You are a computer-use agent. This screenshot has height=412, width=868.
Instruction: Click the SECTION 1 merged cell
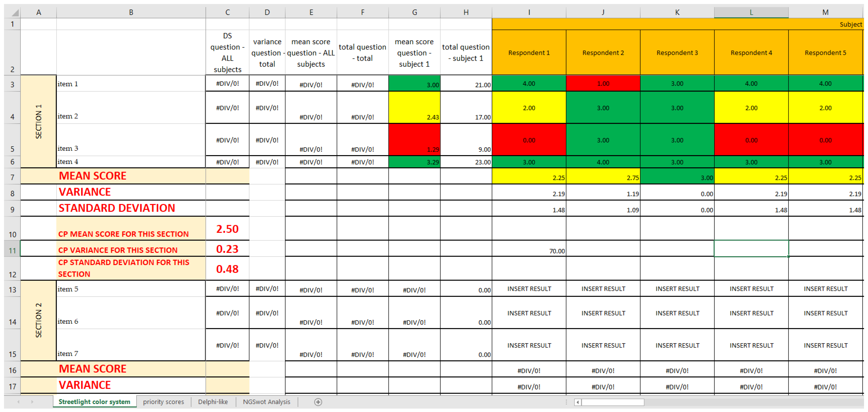(x=38, y=121)
